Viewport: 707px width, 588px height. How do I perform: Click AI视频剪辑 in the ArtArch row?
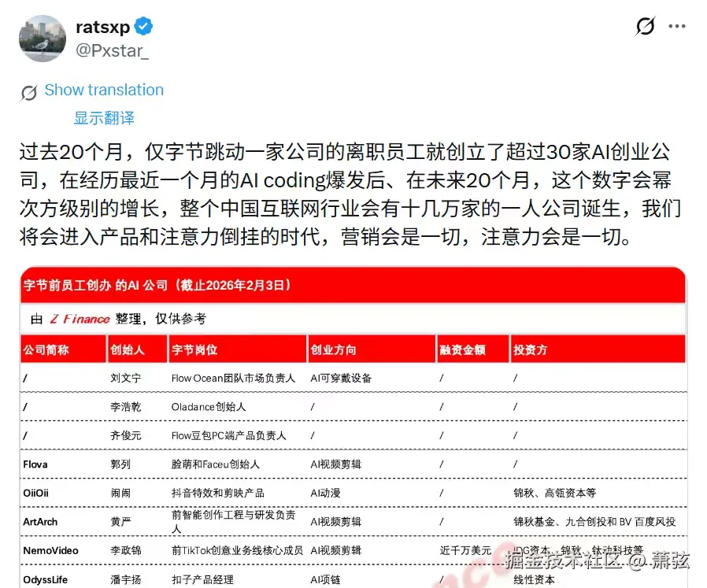tap(336, 522)
